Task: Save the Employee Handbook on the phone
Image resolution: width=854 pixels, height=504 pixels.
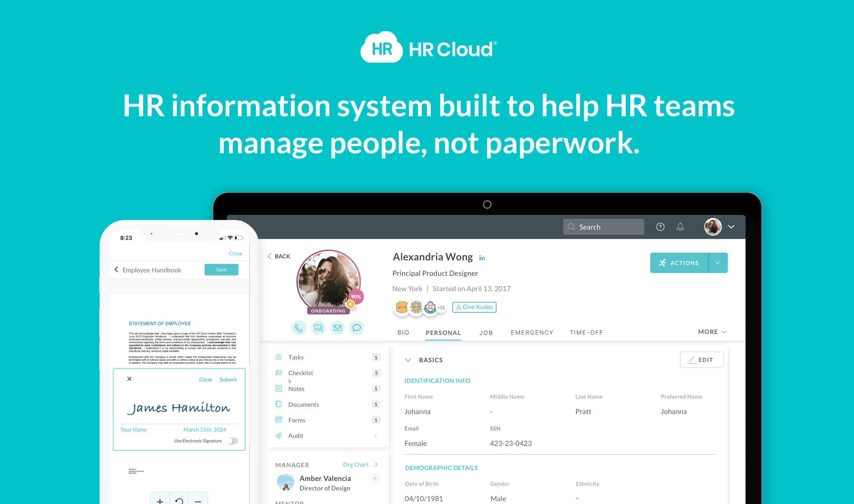Action: (x=221, y=269)
